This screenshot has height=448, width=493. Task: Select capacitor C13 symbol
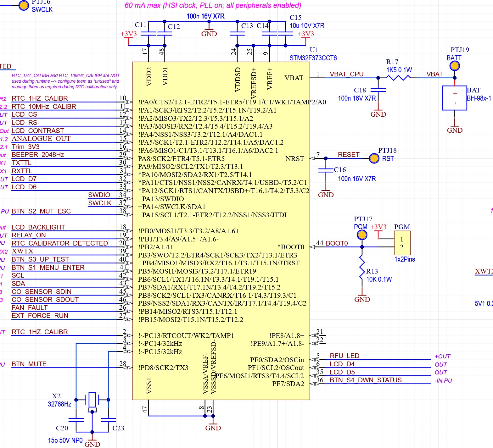click(x=237, y=34)
